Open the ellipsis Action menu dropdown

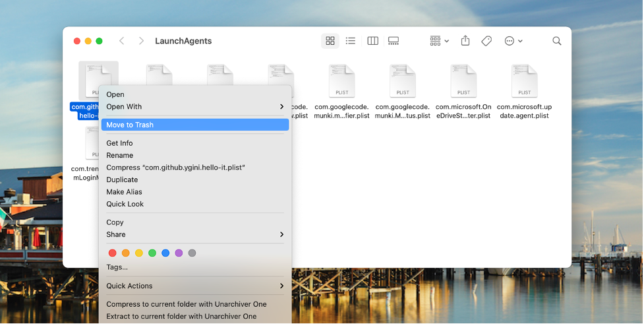pyautogui.click(x=513, y=41)
